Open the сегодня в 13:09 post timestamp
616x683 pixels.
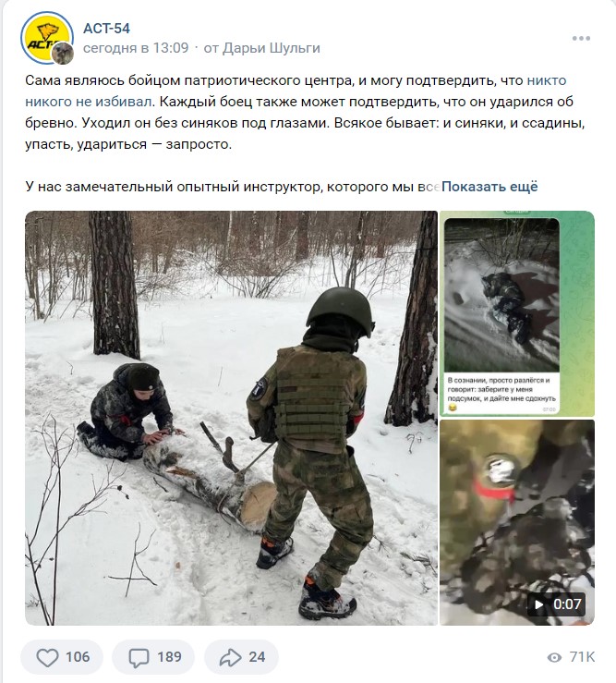[x=136, y=47]
